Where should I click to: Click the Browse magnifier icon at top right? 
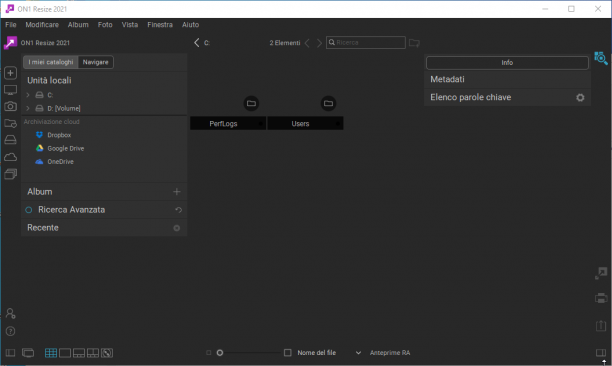[601, 58]
